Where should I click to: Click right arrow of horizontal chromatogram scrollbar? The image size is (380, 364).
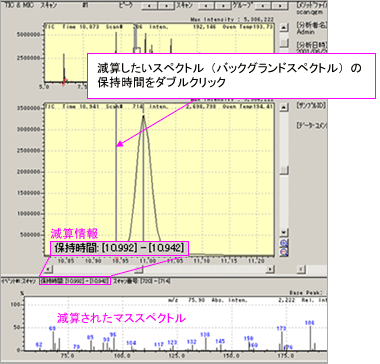click(x=271, y=269)
